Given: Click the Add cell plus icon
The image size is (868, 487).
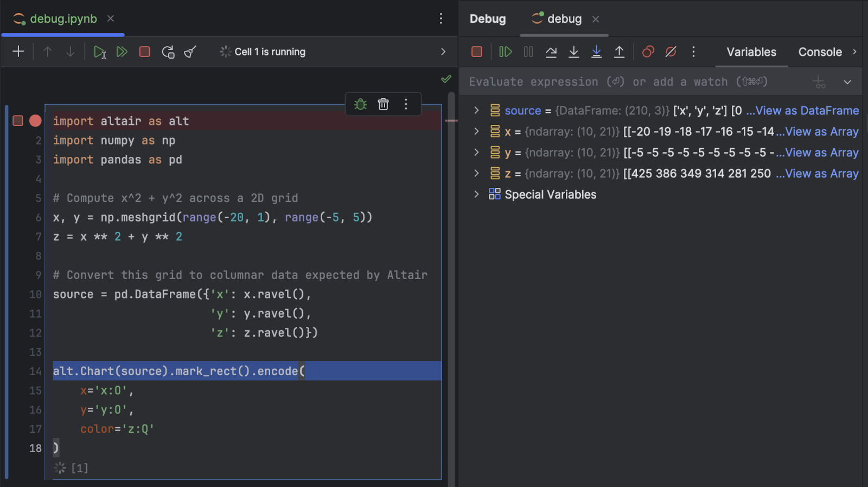Looking at the screenshot, I should coord(18,52).
